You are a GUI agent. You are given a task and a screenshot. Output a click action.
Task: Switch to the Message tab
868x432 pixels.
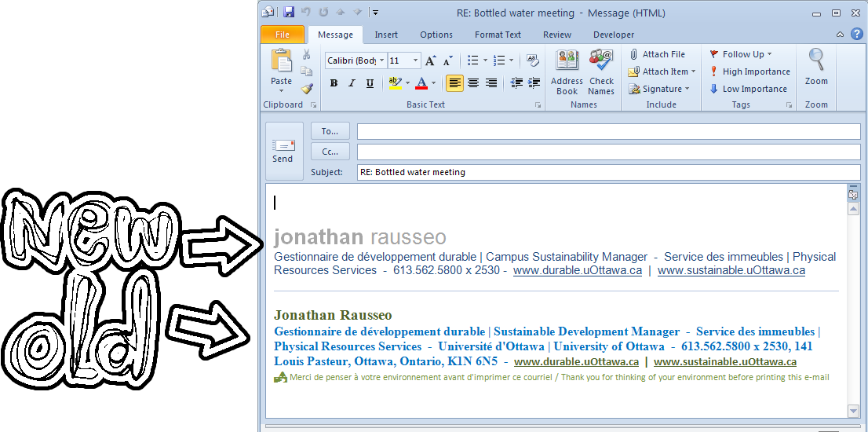point(335,35)
